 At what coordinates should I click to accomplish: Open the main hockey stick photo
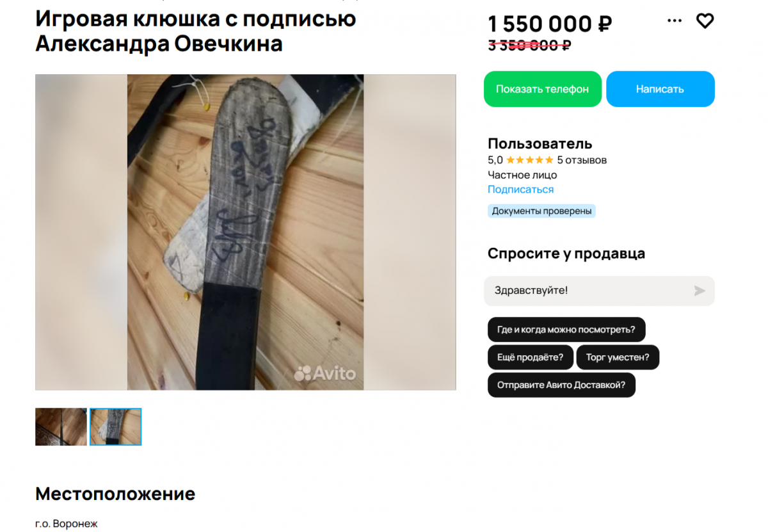[245, 232]
